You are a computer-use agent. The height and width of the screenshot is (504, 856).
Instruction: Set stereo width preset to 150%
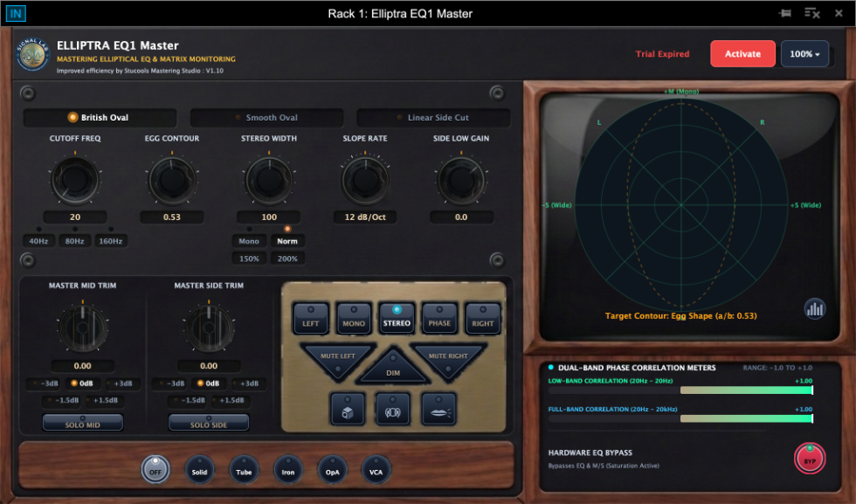coord(249,259)
